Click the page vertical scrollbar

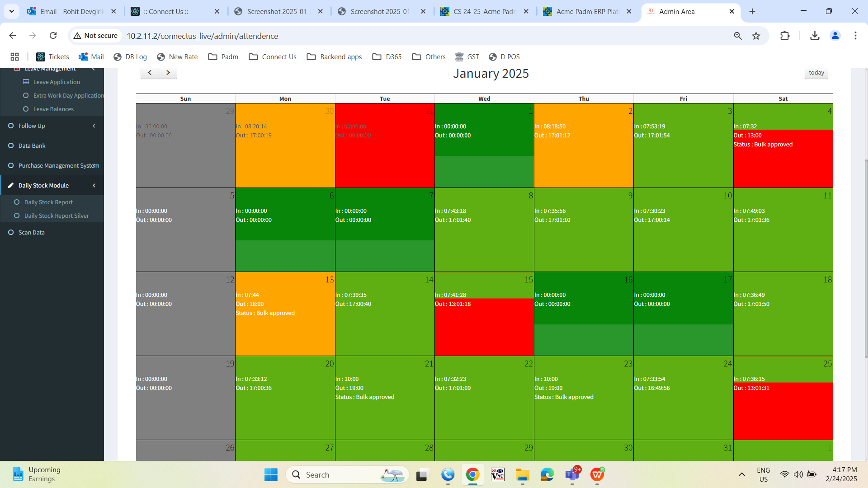pos(865,258)
